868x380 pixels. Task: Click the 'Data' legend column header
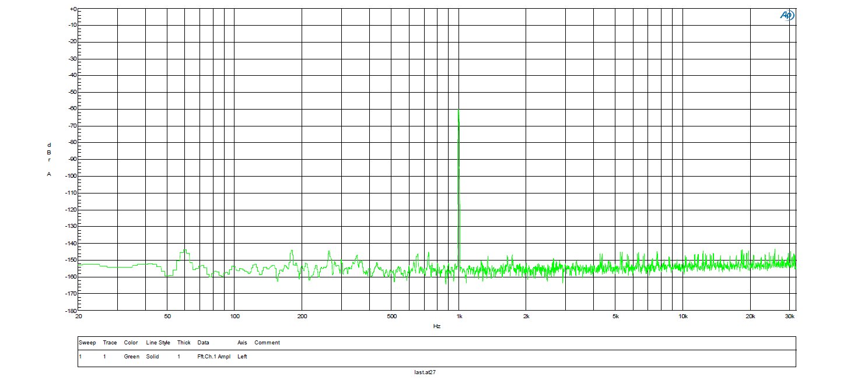tap(203, 343)
